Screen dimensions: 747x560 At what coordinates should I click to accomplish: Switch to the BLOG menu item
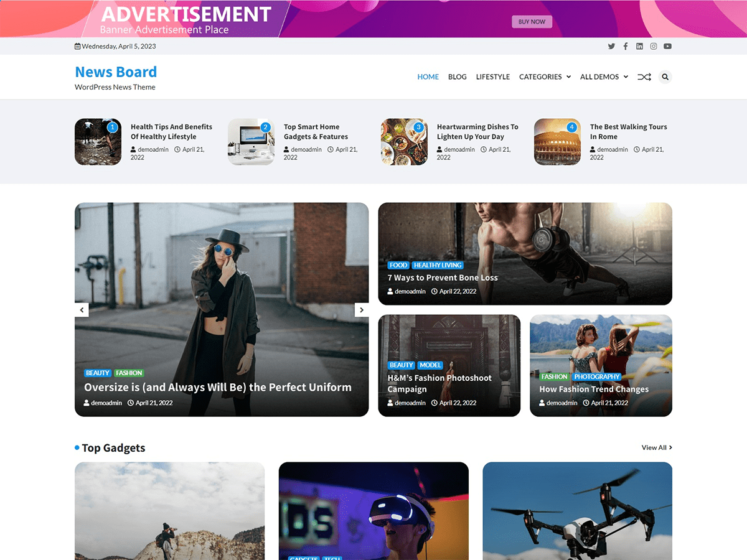457,77
